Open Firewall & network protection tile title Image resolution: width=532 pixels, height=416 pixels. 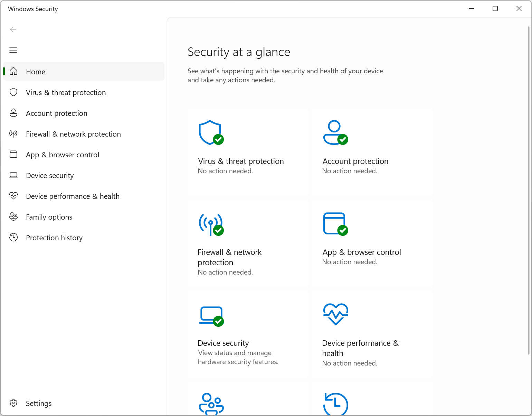(x=230, y=257)
